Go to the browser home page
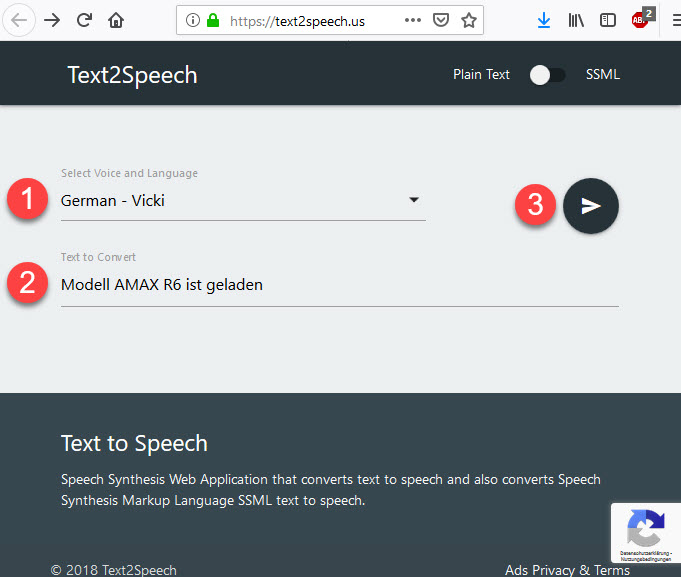This screenshot has width=681, height=577. click(116, 20)
